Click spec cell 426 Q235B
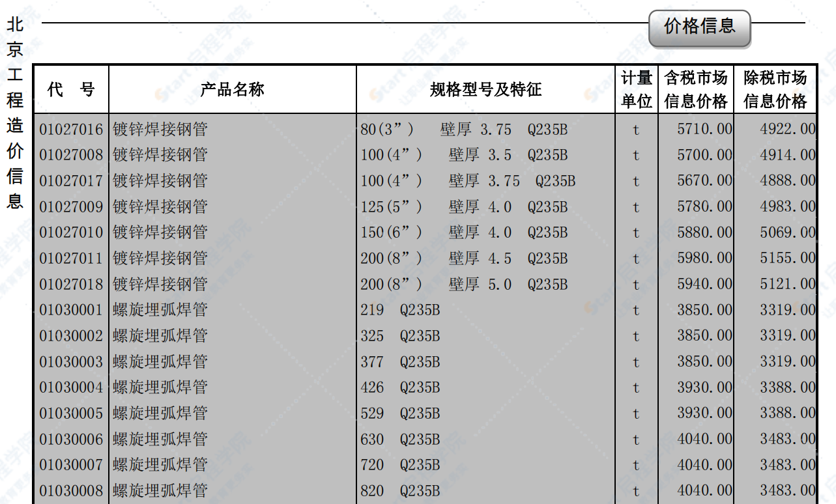Image resolution: width=836 pixels, height=504 pixels. (400, 387)
